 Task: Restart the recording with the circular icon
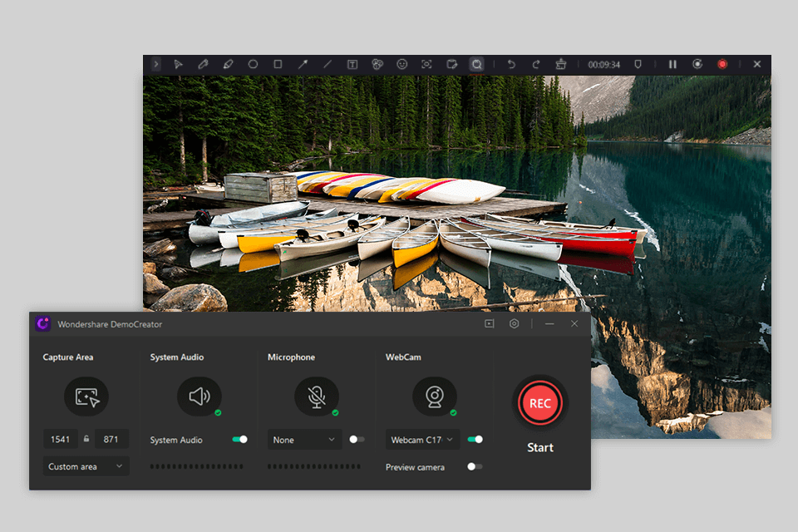click(x=697, y=65)
